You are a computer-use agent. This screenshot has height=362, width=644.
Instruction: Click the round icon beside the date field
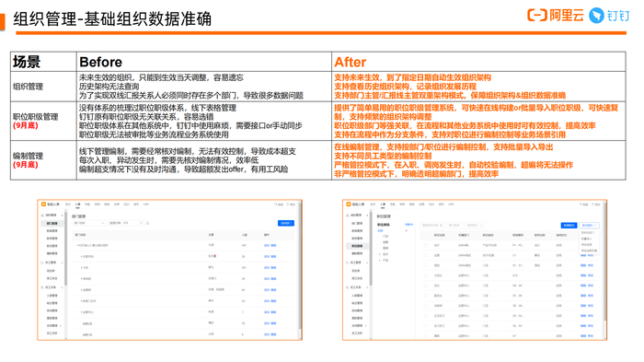click(x=148, y=223)
